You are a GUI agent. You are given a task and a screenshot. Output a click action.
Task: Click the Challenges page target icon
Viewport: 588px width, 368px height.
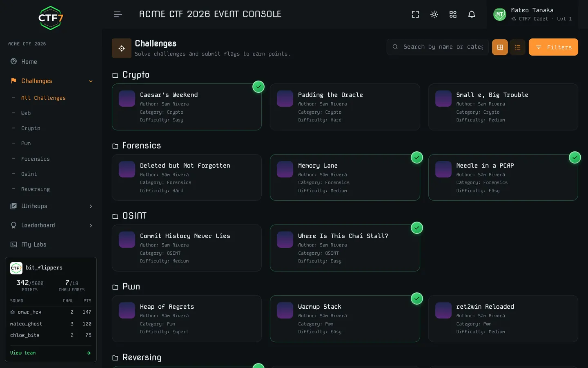[122, 48]
